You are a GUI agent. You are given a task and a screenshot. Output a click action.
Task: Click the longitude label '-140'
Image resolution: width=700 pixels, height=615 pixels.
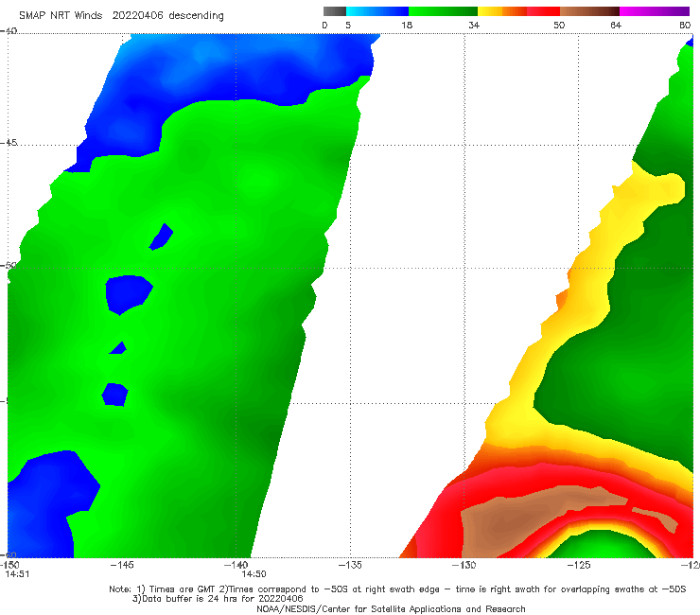[236, 565]
